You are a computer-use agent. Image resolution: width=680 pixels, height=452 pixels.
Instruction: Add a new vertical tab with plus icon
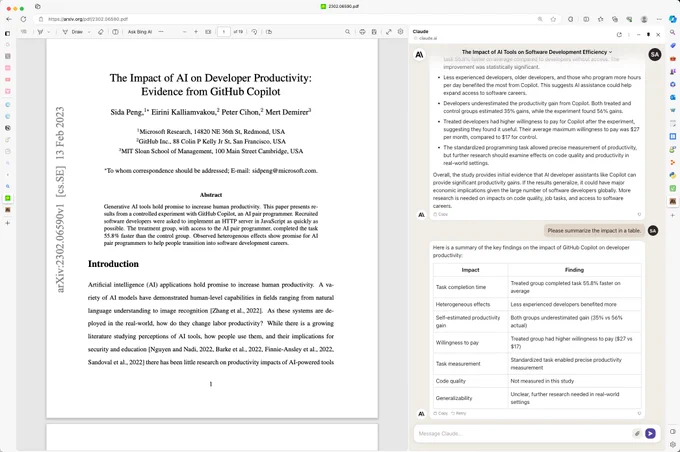click(7, 223)
